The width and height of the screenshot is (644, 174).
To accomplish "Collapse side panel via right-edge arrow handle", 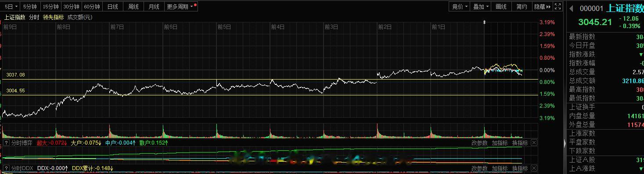I will click(565, 143).
